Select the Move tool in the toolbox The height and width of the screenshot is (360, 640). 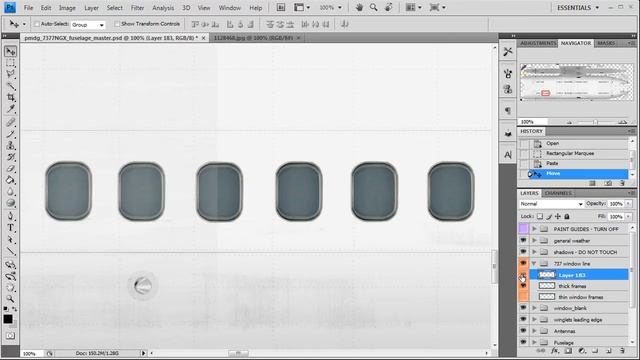click(10, 51)
